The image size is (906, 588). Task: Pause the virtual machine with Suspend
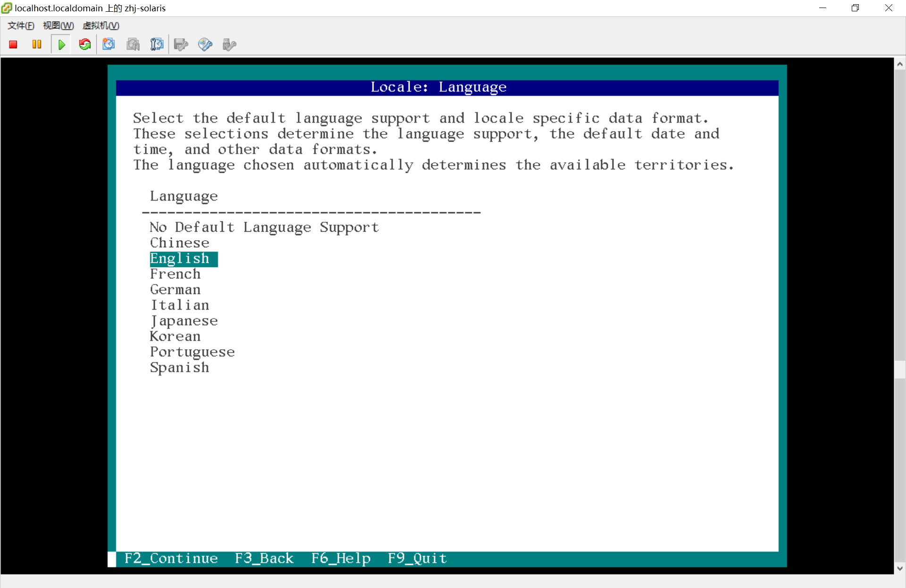click(37, 44)
